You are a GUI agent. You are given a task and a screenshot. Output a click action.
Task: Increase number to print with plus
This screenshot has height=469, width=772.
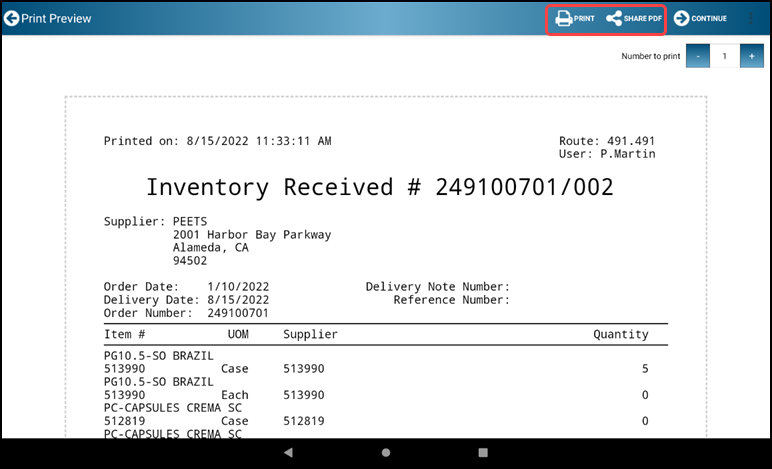pyautogui.click(x=751, y=56)
